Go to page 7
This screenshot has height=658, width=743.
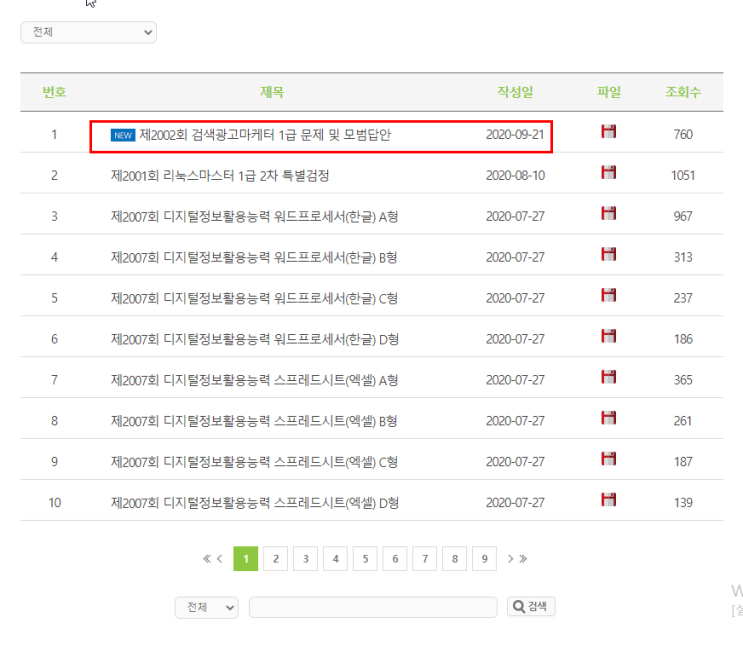(425, 559)
